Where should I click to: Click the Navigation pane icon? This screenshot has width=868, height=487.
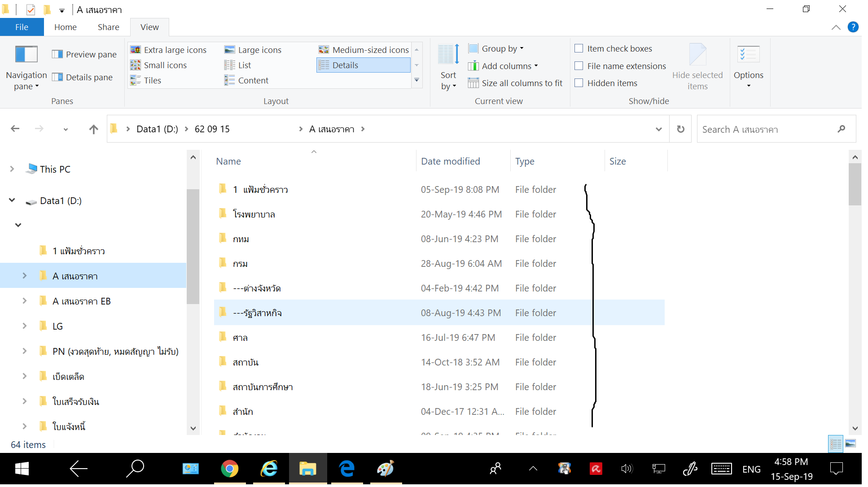click(26, 55)
